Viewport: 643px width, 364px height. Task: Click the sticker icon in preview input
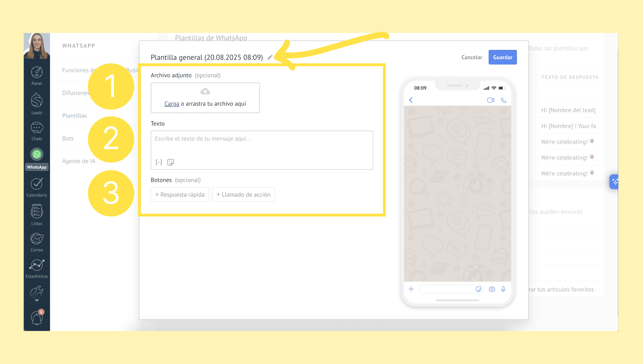[x=478, y=289]
